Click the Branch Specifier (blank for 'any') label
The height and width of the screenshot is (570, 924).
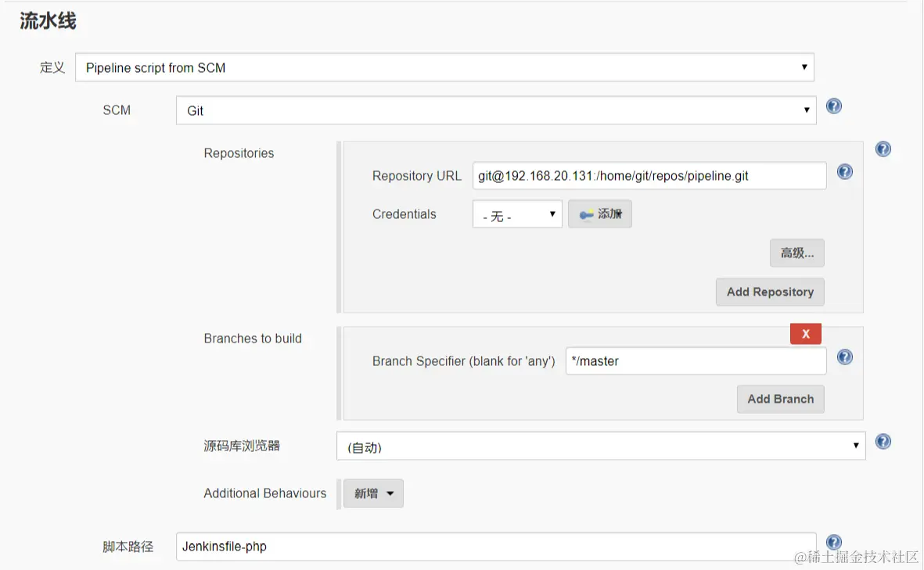click(x=463, y=361)
